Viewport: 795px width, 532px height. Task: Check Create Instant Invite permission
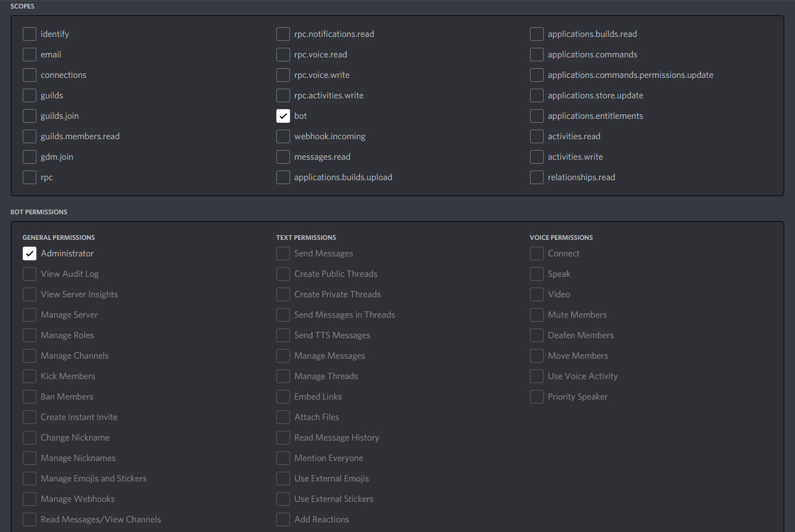[x=30, y=417]
